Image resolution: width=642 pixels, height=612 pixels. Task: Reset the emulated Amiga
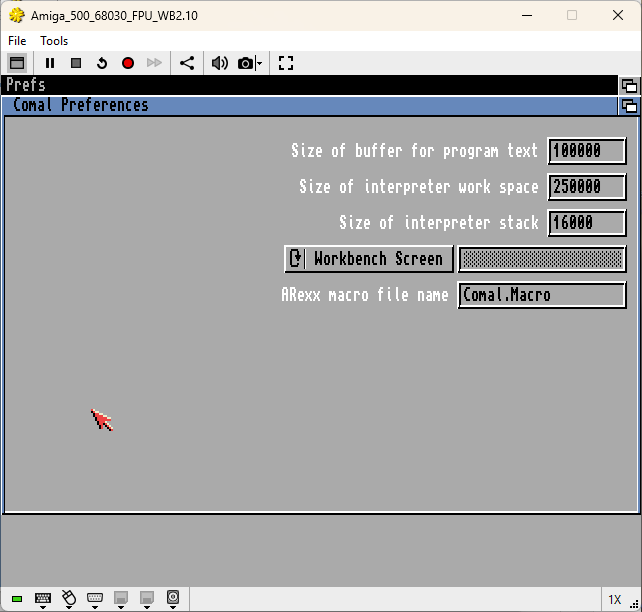click(102, 63)
